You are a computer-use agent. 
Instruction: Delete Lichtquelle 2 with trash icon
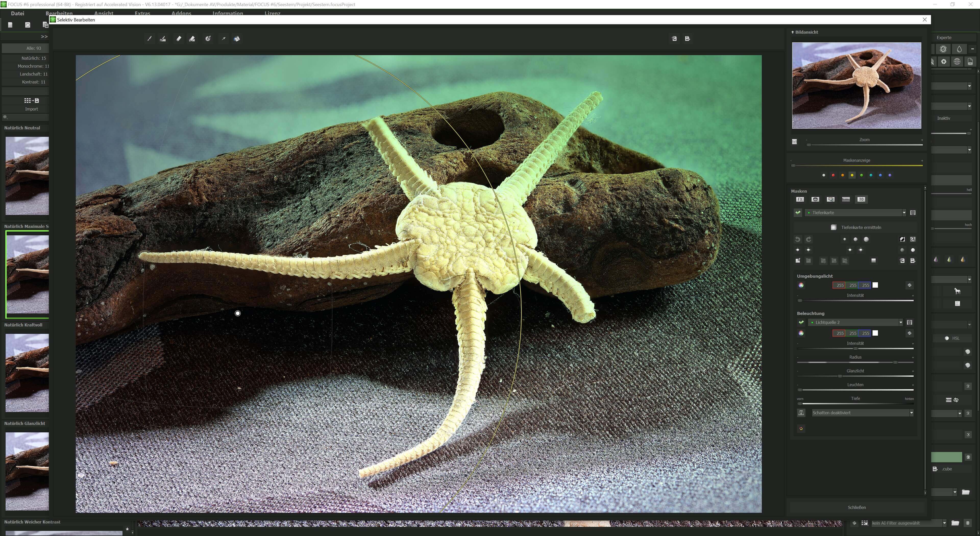(x=909, y=322)
